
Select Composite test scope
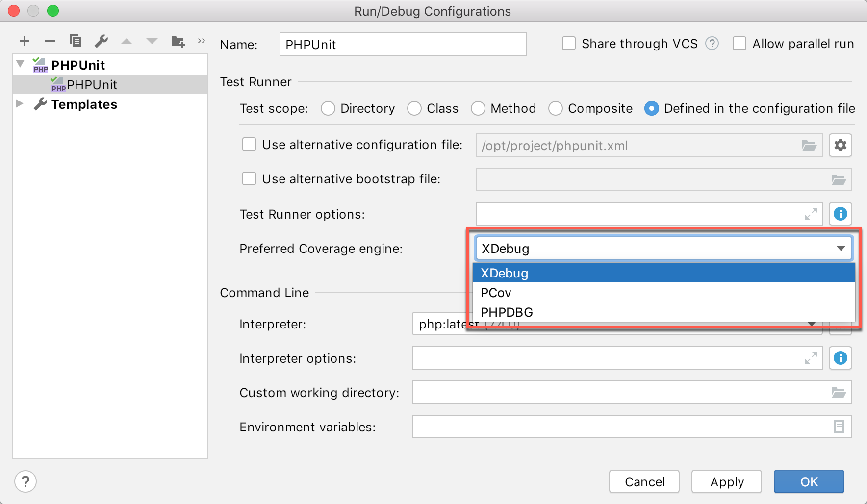pyautogui.click(x=556, y=108)
